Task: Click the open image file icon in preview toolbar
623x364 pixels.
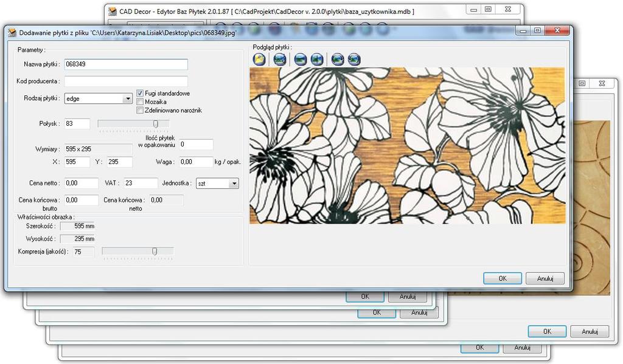Action: coord(259,60)
